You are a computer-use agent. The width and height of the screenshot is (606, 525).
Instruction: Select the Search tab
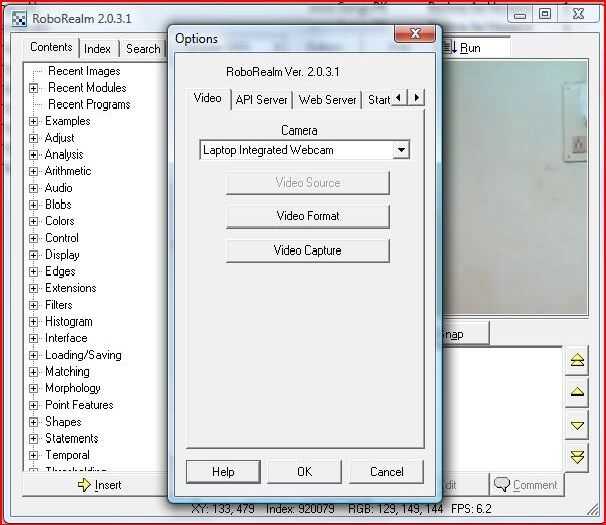143,49
